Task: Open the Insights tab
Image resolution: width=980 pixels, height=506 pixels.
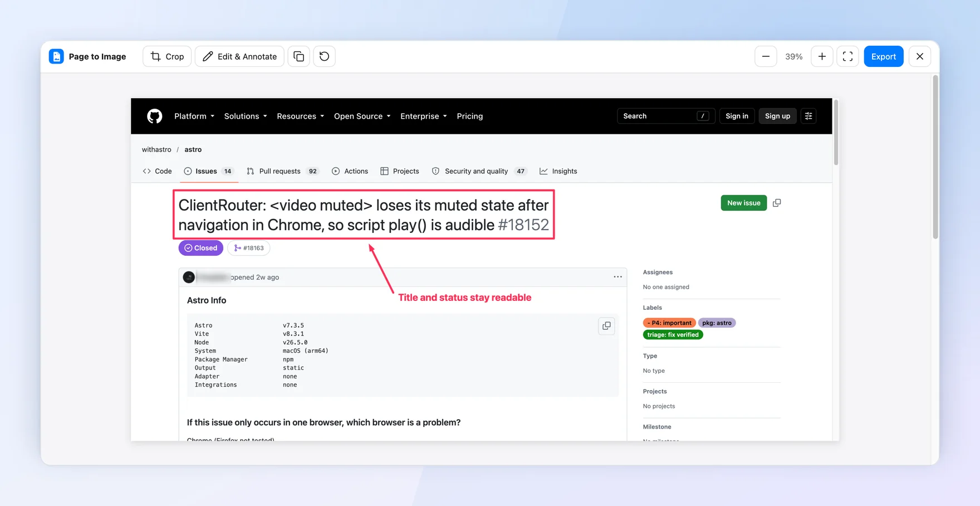Action: (558, 171)
